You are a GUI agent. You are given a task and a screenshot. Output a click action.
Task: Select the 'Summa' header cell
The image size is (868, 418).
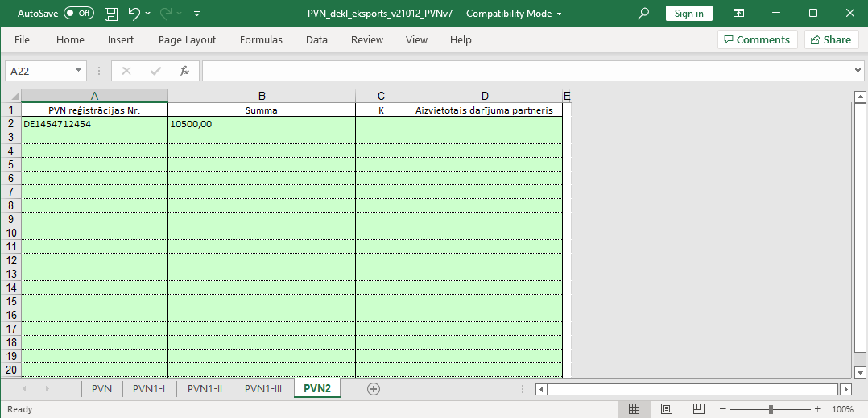(x=262, y=110)
